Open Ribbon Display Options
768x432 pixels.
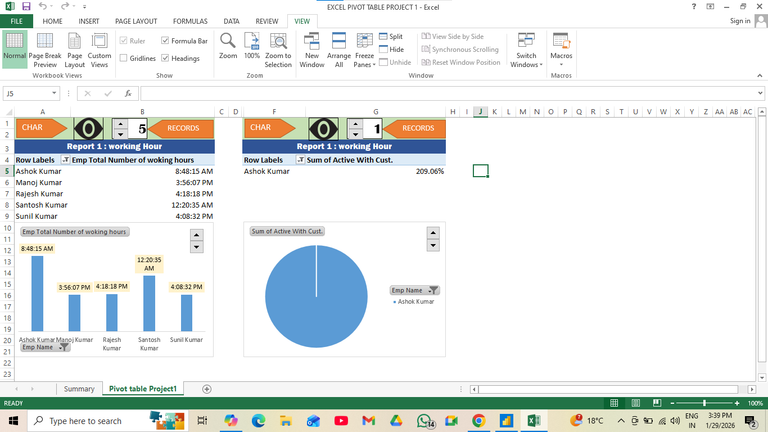click(710, 6)
